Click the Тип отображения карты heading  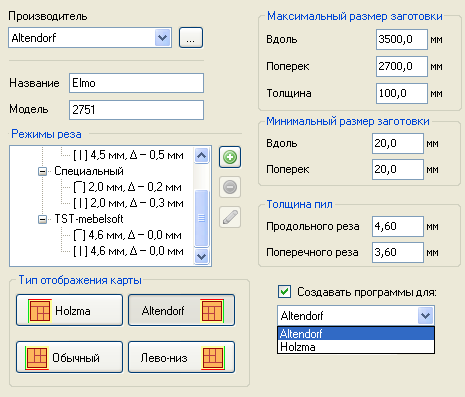(x=80, y=280)
